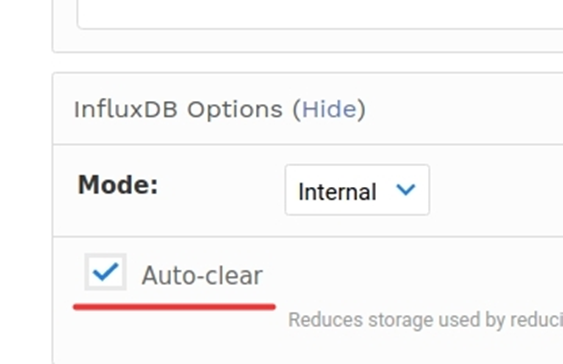Viewport: 563px width, 364px height.
Task: Click the word Options in section title
Action: 235,111
